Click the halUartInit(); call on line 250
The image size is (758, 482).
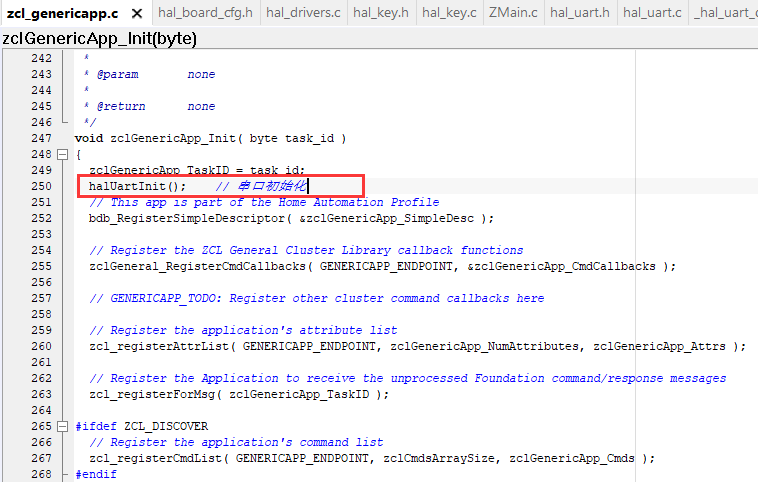pyautogui.click(x=137, y=186)
